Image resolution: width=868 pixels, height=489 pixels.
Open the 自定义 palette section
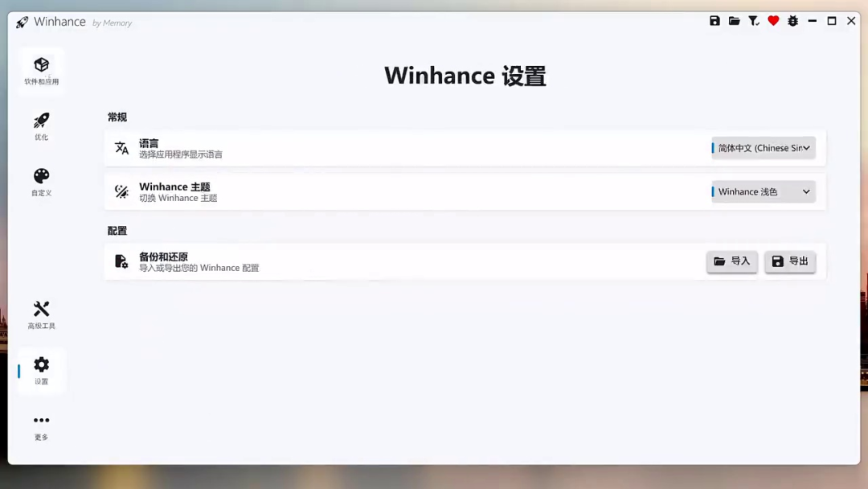pos(42,183)
